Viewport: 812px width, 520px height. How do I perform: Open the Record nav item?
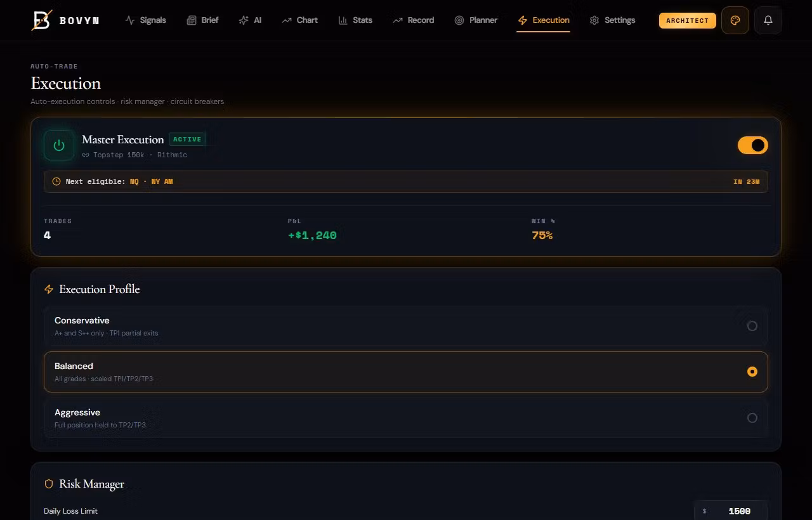pos(414,20)
